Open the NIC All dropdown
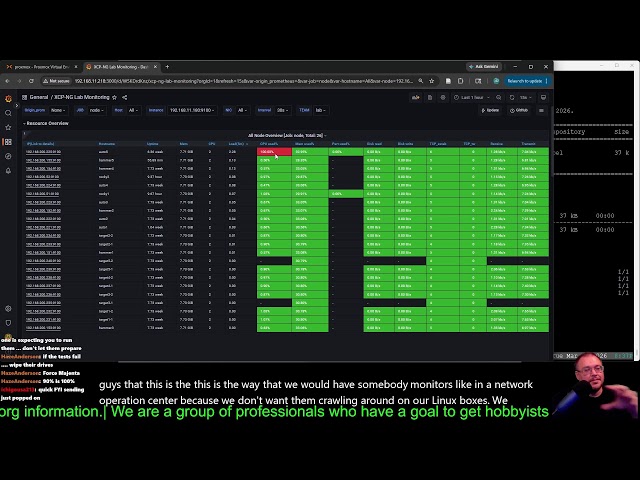 [x=242, y=110]
